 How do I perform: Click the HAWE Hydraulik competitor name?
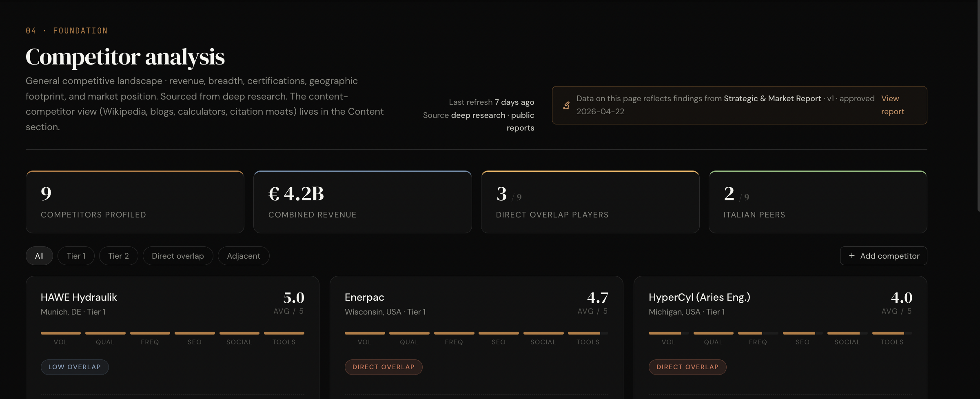pos(79,297)
